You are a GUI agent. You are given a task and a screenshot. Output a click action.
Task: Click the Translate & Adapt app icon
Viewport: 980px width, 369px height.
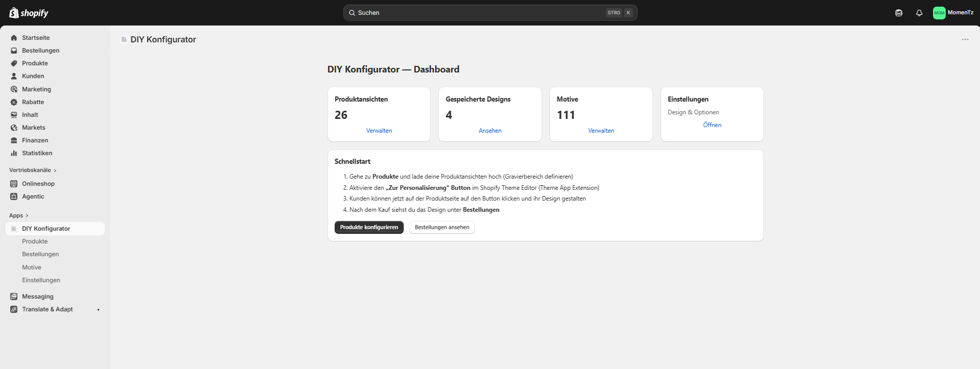14,309
